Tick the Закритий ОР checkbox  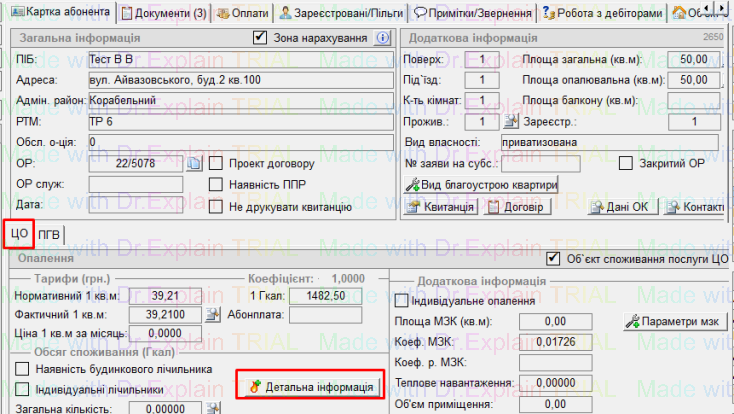pyautogui.click(x=627, y=164)
